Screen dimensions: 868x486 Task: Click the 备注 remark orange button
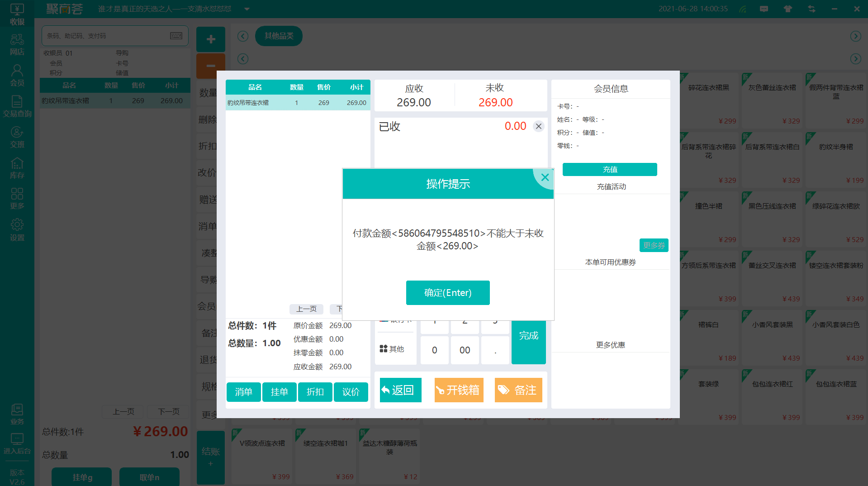pyautogui.click(x=518, y=390)
